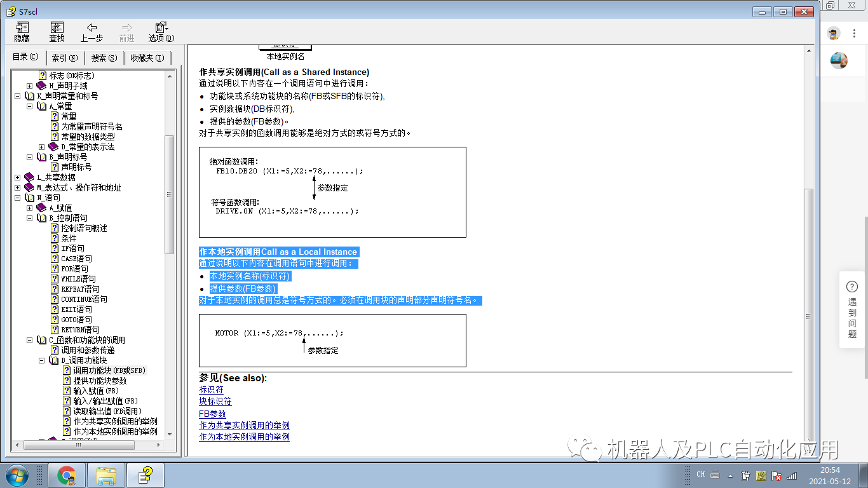Expand the M_表达式、操作符和地址 node
The height and width of the screenshot is (488, 868).
click(x=18, y=187)
